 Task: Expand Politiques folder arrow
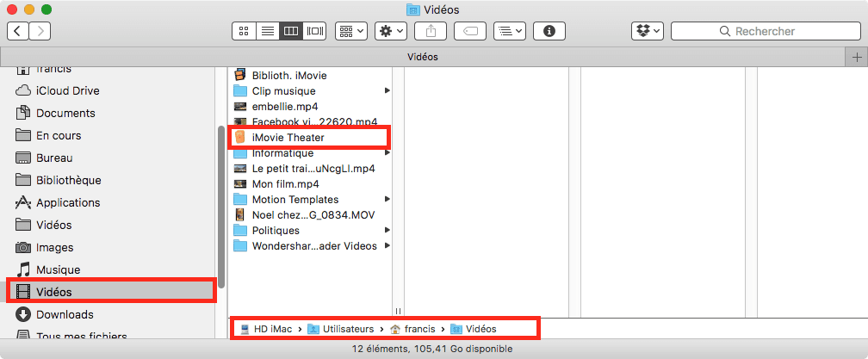pos(387,230)
